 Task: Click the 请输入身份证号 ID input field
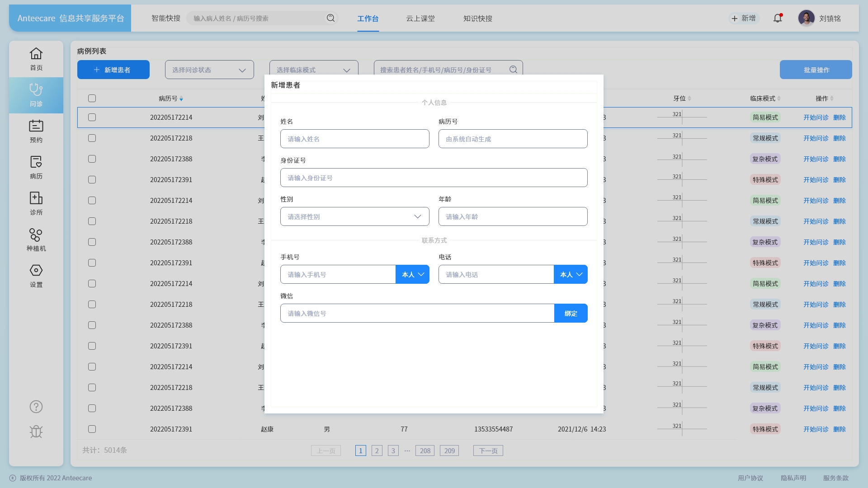[x=434, y=178]
